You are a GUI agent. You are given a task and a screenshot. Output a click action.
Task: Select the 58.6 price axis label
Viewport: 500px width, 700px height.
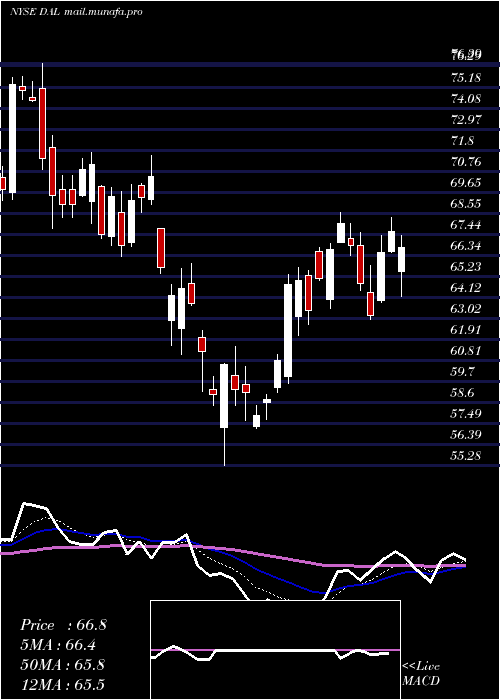point(462,392)
